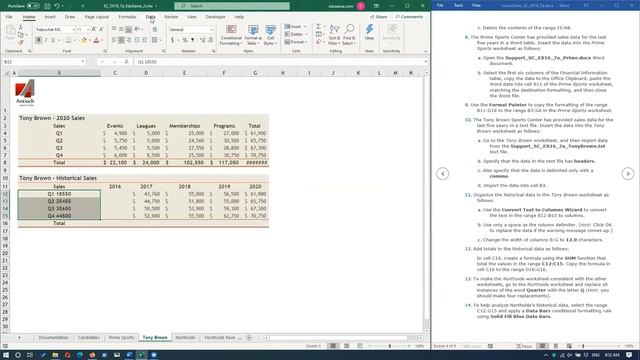The image size is (640, 360).
Task: Select column C header
Action: 115,73
